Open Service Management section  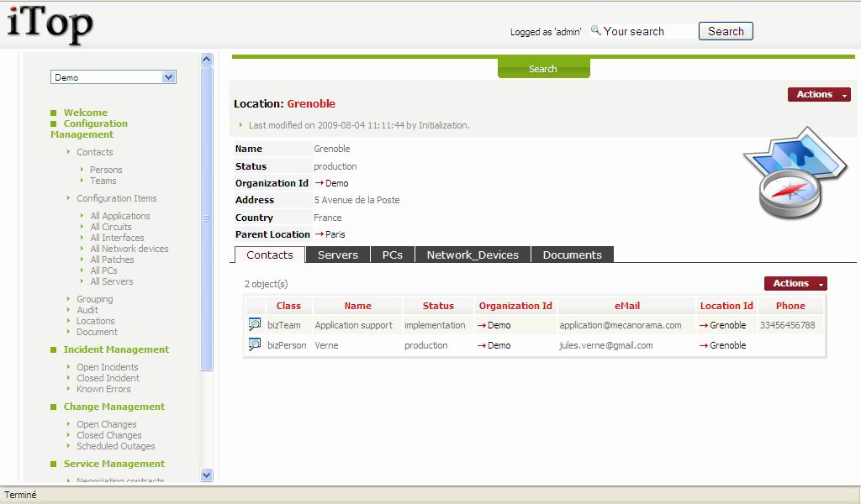click(x=114, y=464)
